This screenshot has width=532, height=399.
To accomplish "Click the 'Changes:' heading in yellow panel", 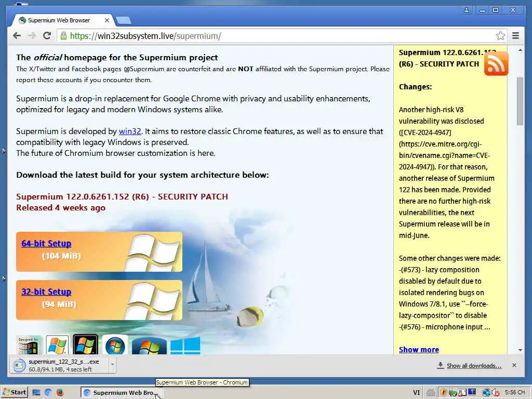I will [415, 87].
